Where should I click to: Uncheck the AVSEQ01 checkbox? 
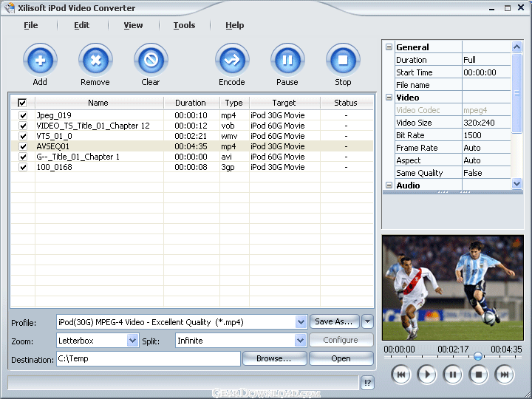point(23,146)
